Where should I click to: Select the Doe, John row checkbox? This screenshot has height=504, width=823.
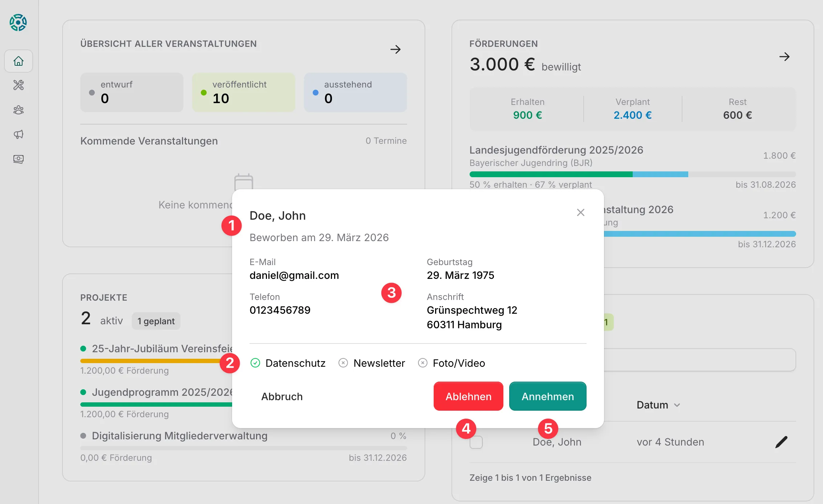pos(476,442)
